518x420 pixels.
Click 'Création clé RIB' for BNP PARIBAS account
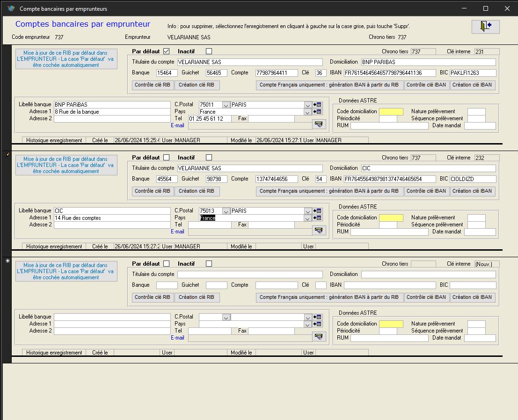pyautogui.click(x=197, y=85)
